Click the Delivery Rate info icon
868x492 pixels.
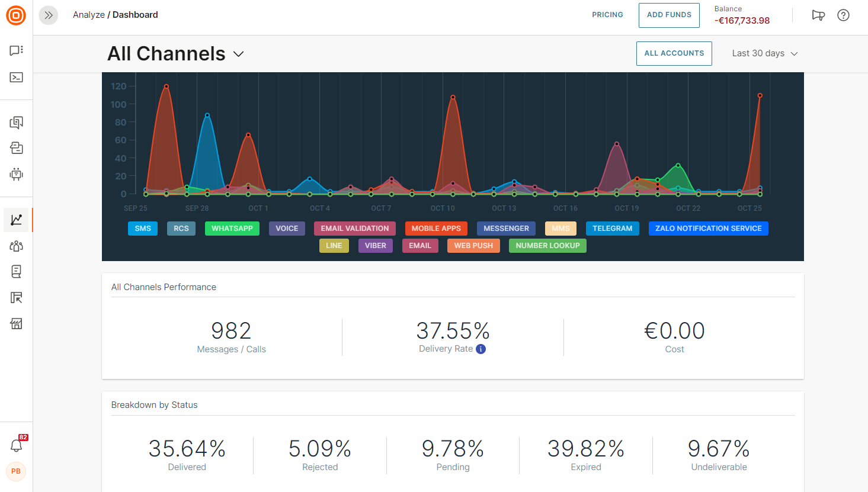481,349
